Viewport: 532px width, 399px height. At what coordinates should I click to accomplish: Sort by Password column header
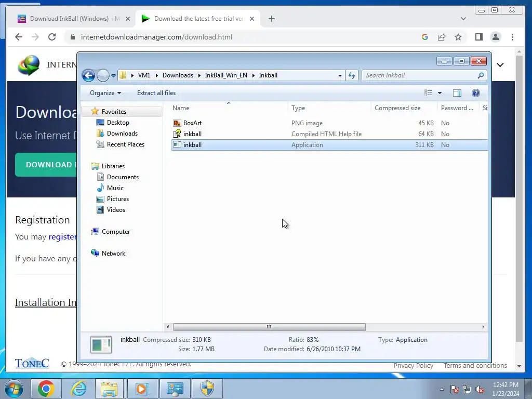tap(458, 108)
